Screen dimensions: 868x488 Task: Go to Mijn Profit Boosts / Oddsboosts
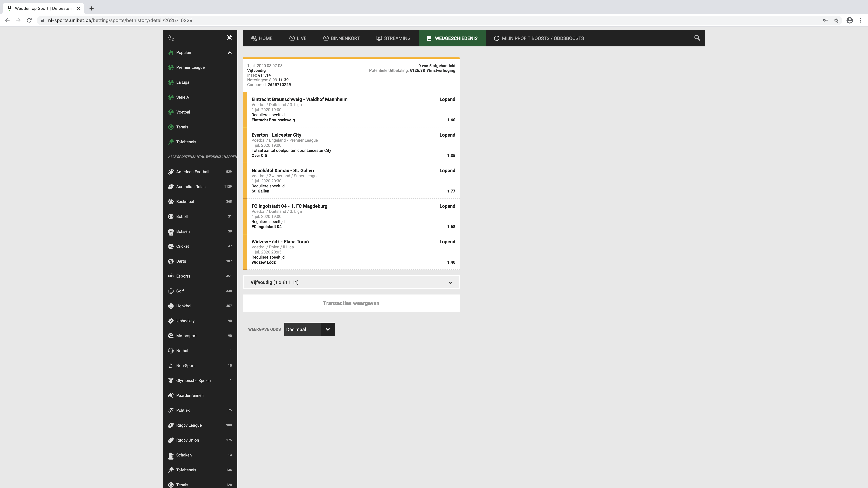(539, 38)
